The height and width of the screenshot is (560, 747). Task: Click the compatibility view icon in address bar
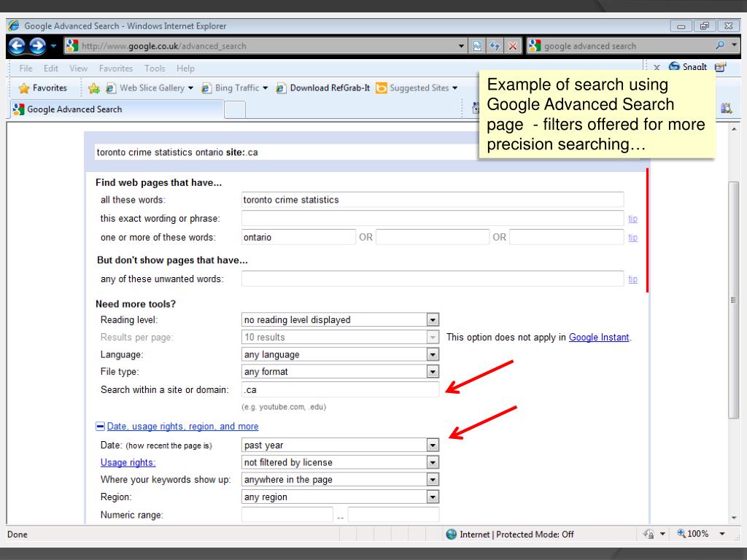(x=477, y=46)
